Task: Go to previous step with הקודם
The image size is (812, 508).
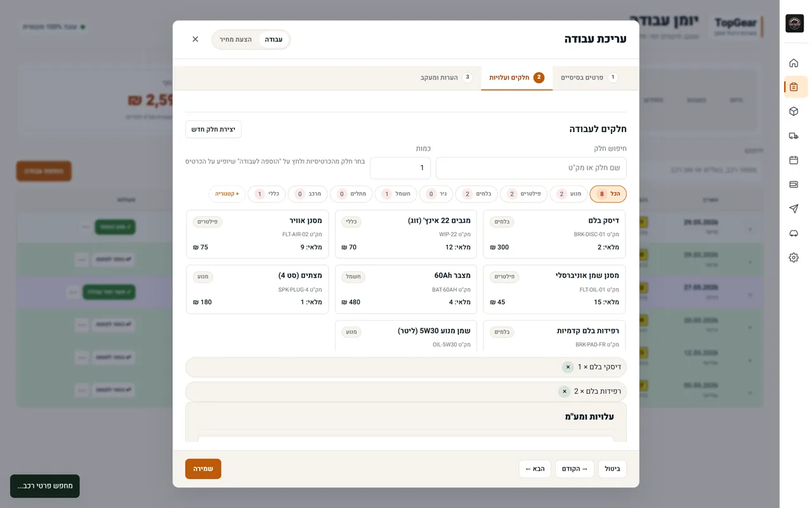Action: click(575, 469)
